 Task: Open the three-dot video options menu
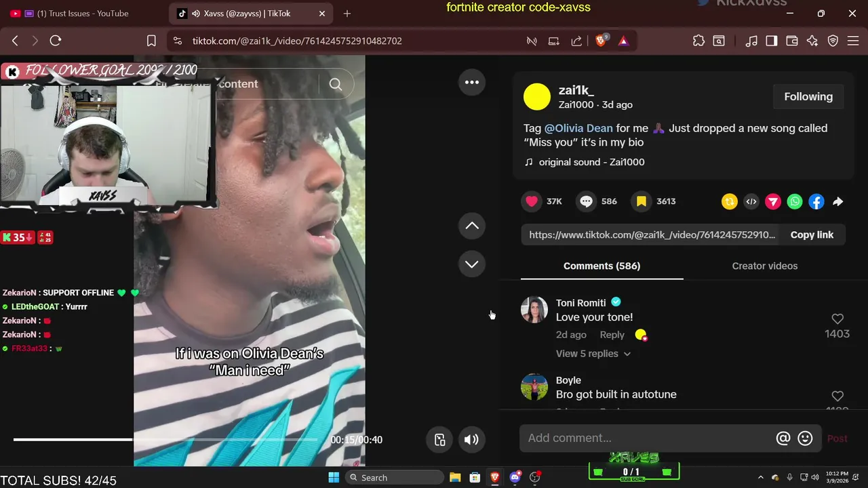coord(472,82)
